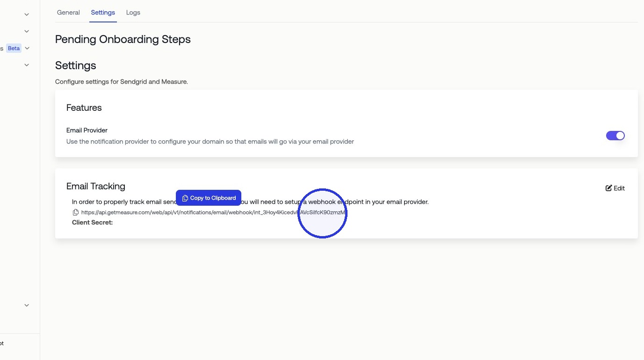Click the clipboard icon inside Copy to Clipboard

pos(185,198)
